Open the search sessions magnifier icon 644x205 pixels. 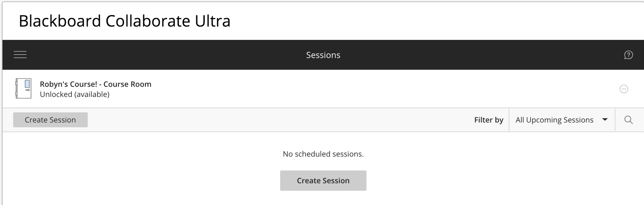tap(628, 120)
